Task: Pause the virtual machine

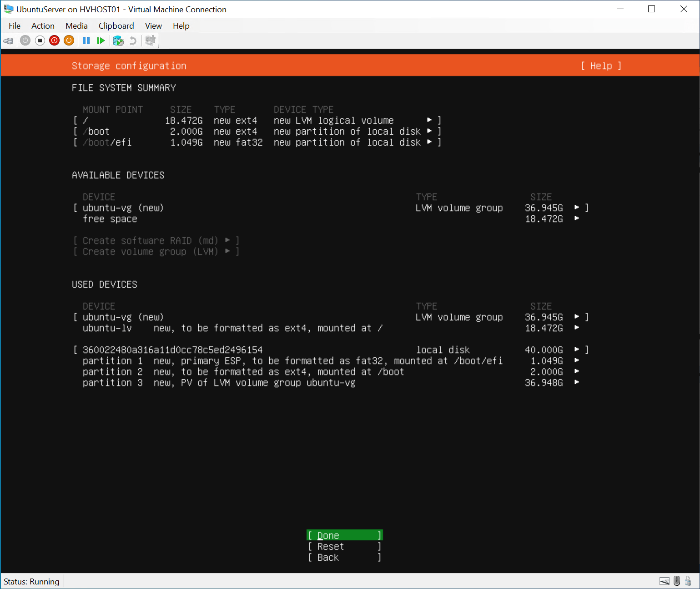Action: (86, 41)
